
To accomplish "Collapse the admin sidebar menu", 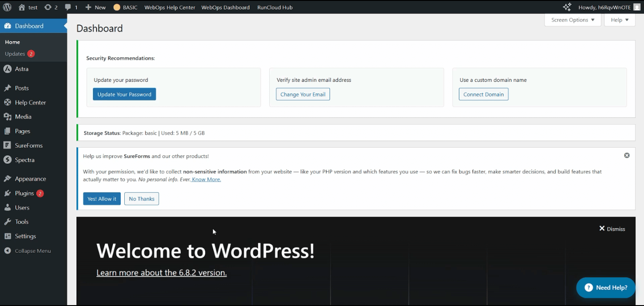I will (32, 251).
